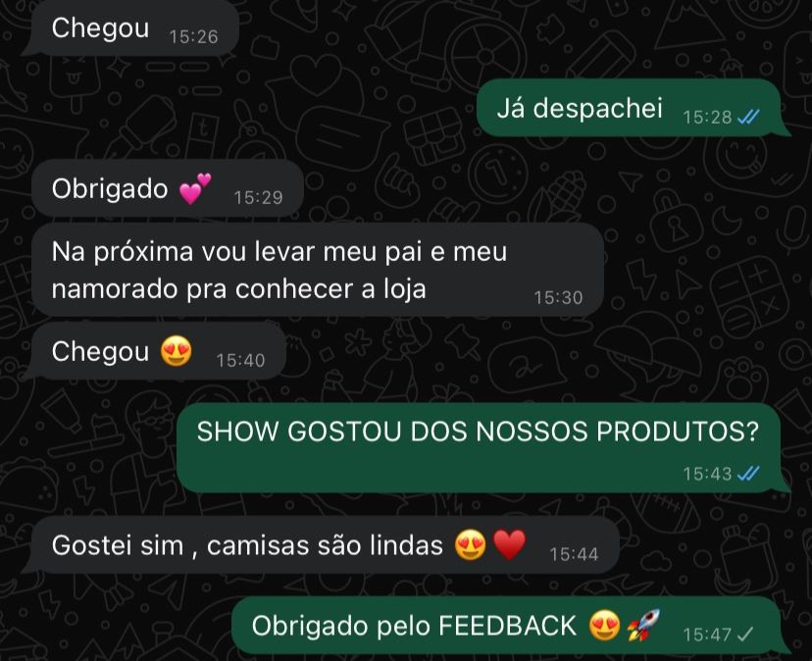This screenshot has width=812, height=661.
Task: Tap message about meu pai e meu namorado
Action: pos(317,270)
